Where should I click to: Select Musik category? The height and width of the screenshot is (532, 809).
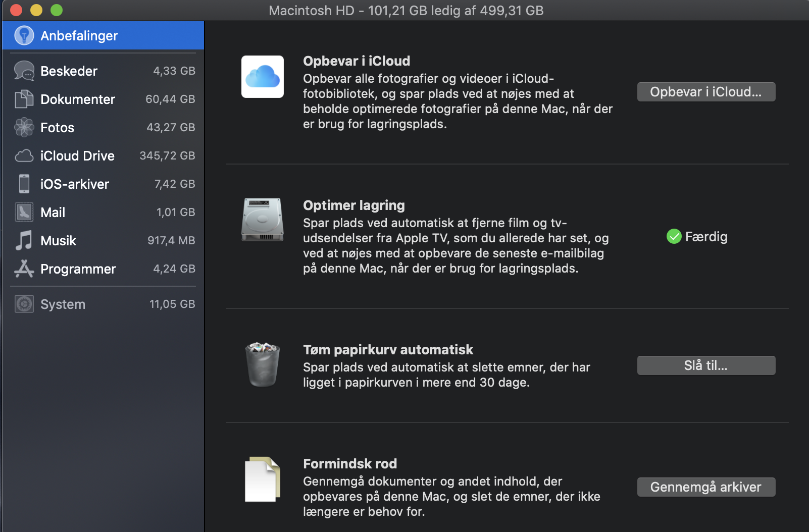103,240
